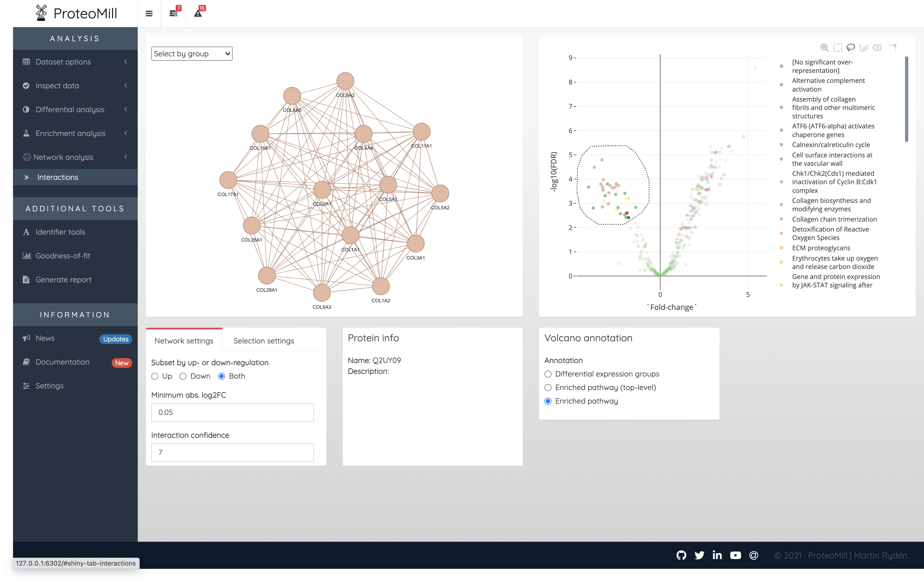924x584 pixels.
Task: Click the Generate report button
Action: click(63, 279)
